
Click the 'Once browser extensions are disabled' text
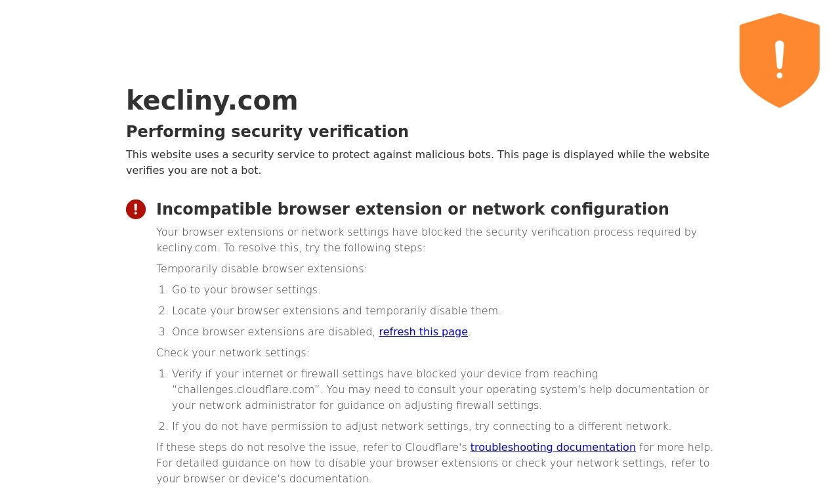pos(274,332)
